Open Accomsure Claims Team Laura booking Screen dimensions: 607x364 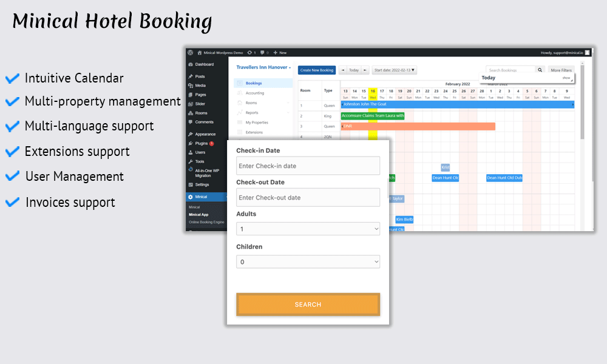click(x=373, y=116)
